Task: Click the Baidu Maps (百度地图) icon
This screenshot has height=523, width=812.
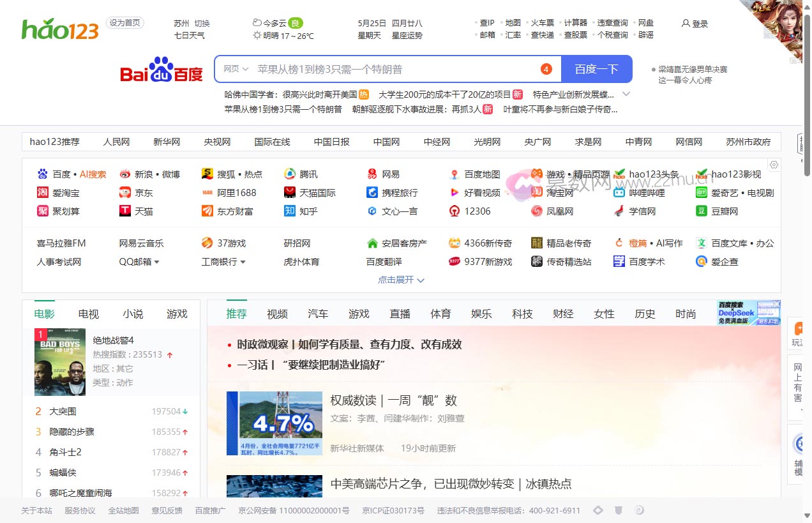Action: [455, 174]
